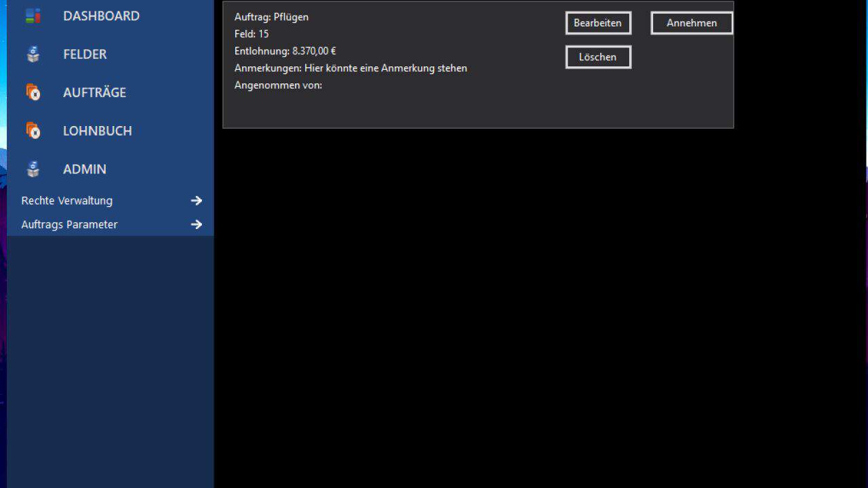Collapse the ADMIN submenu
The width and height of the screenshot is (868, 488).
[x=85, y=169]
